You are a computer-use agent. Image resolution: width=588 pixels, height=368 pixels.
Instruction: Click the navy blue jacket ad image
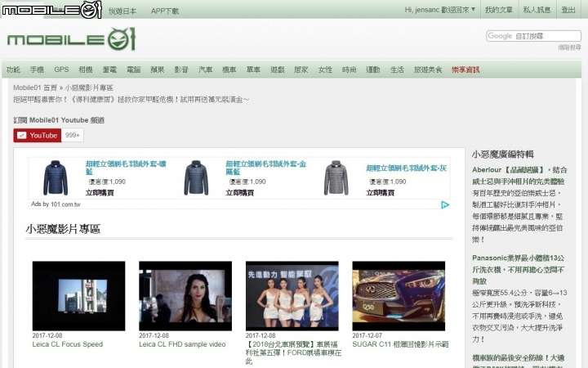56,177
